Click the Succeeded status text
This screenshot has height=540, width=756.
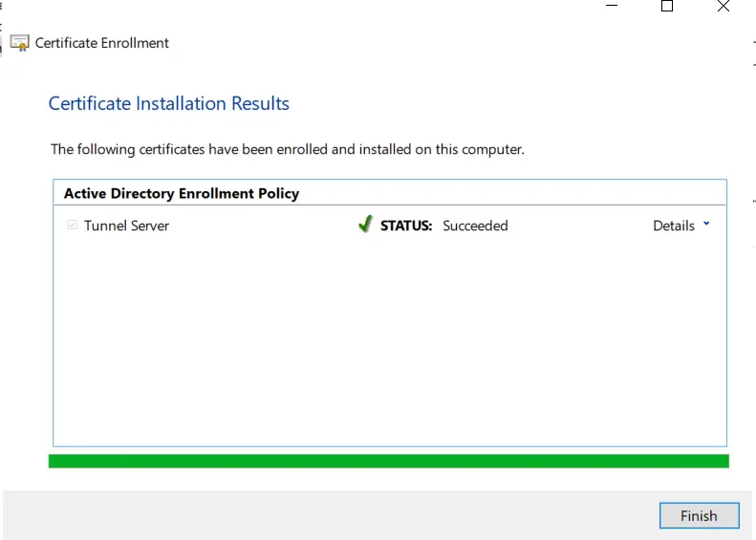tap(475, 226)
